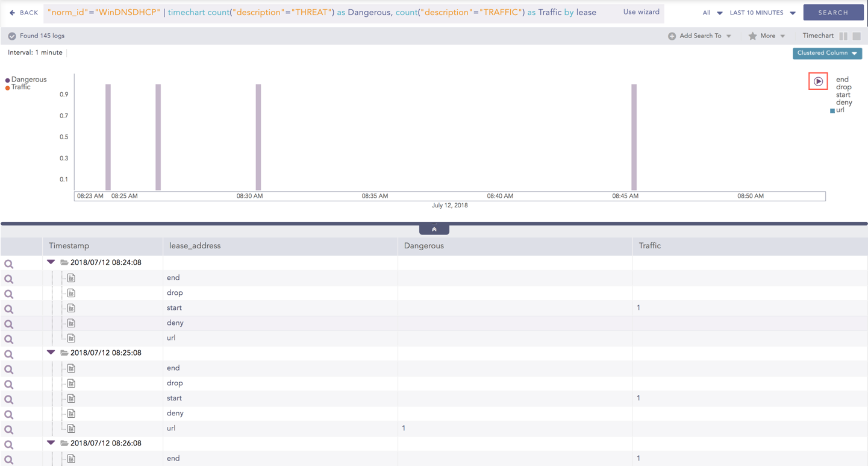Open the More menu
The height and width of the screenshot is (466, 868).
click(x=769, y=36)
